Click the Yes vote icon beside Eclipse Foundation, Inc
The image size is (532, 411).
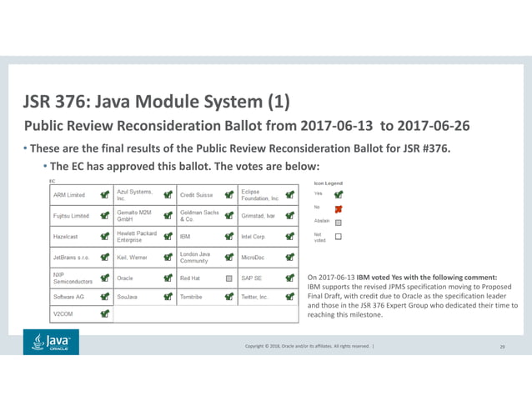pos(289,194)
